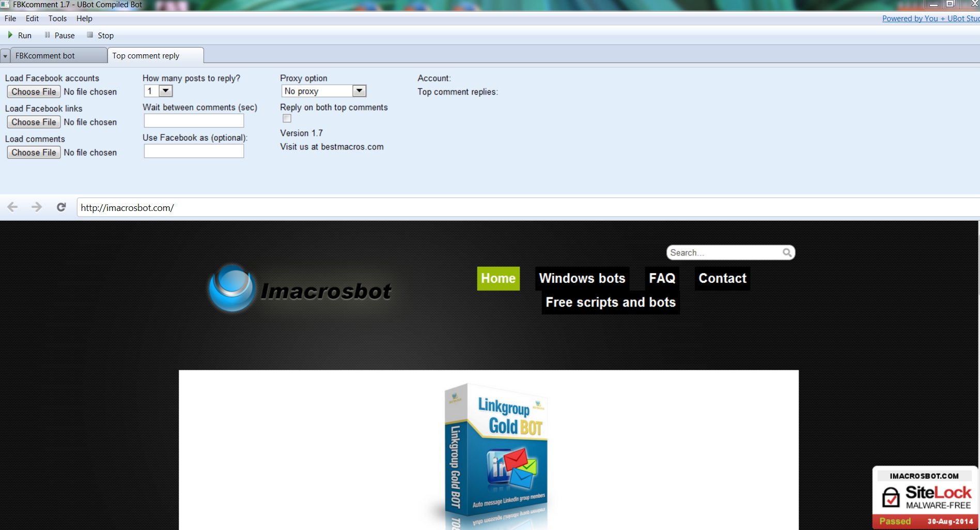This screenshot has height=530, width=980.
Task: Open the FAQ page
Action: (x=662, y=278)
